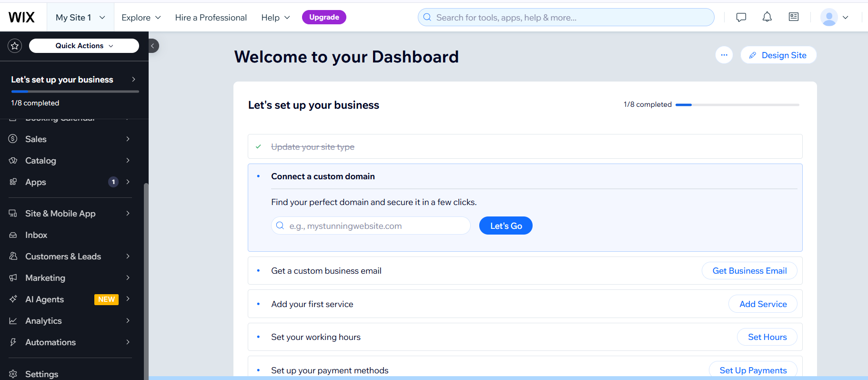
Task: Open the chat messages icon in header
Action: pyautogui.click(x=741, y=17)
